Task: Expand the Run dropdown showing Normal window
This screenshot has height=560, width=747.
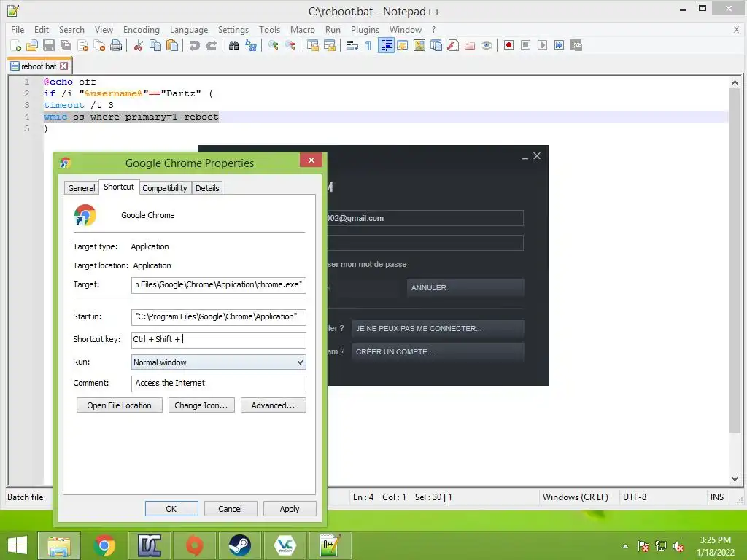Action: point(219,362)
